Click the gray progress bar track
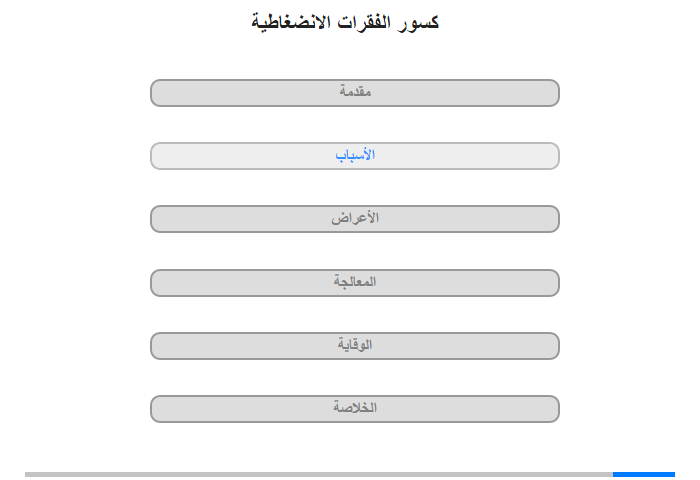700x480 pixels. pos(319,474)
